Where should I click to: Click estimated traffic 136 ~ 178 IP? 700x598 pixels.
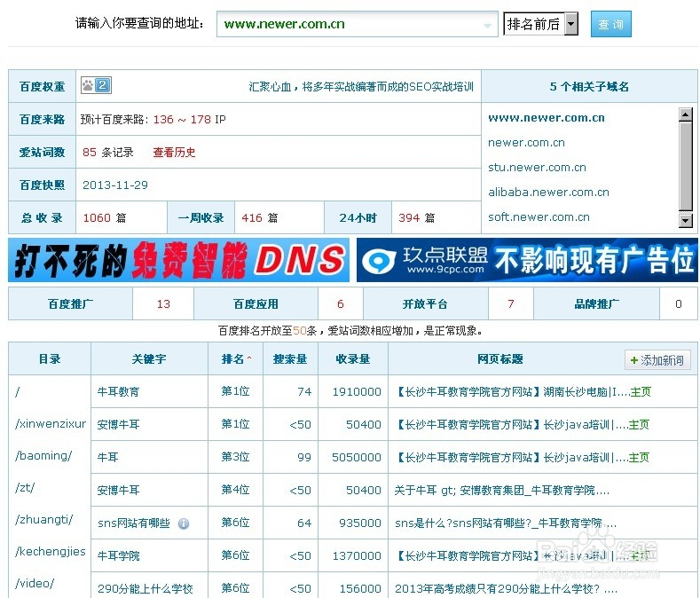(x=190, y=120)
